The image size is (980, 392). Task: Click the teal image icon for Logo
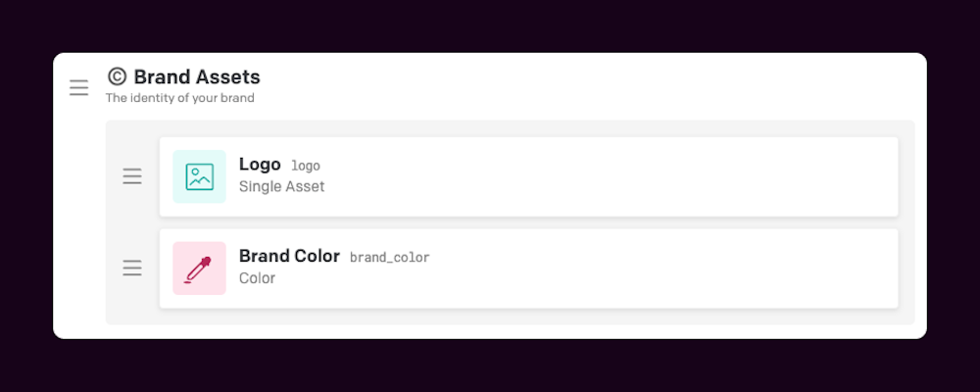[x=199, y=176]
